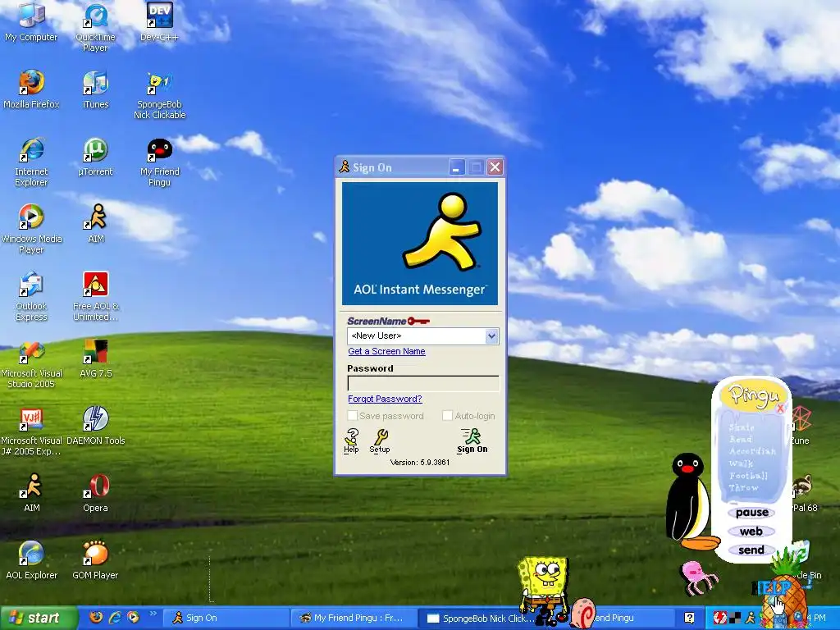Launch Media Player from Quick Launch bar

134,617
